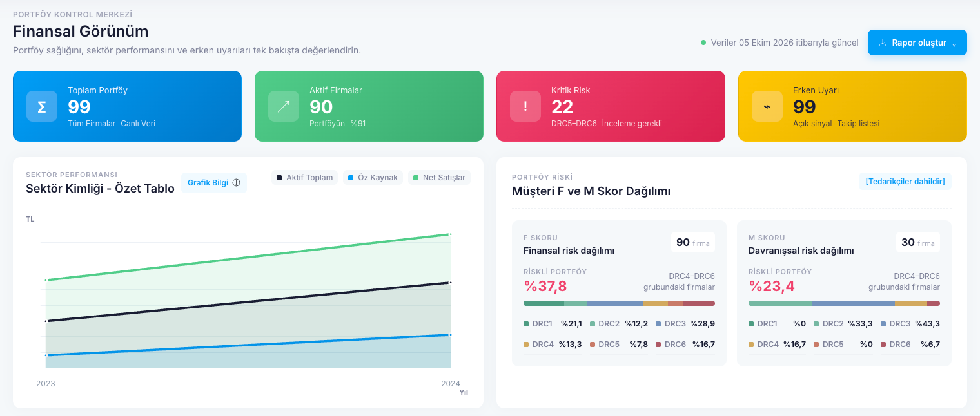This screenshot has height=416, width=980.
Task: Click the 'Sektör Kimliği - Özet Tablo' title
Action: [100, 189]
